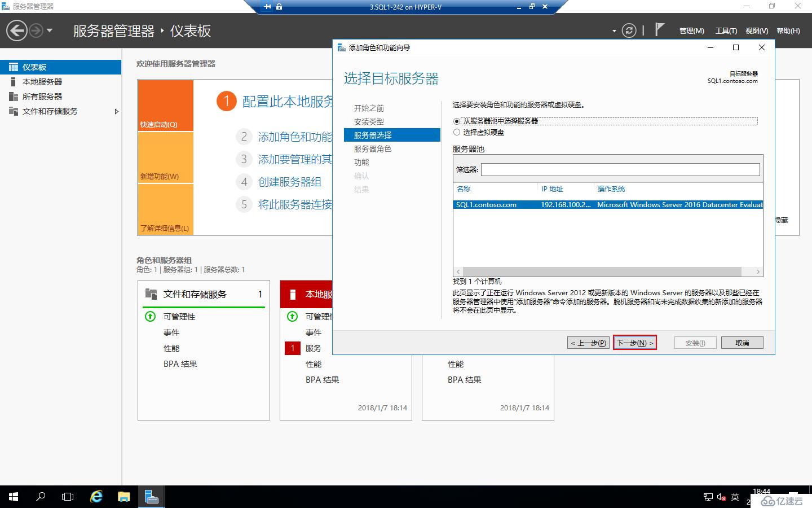Open the 管理(M) menu

click(x=691, y=31)
